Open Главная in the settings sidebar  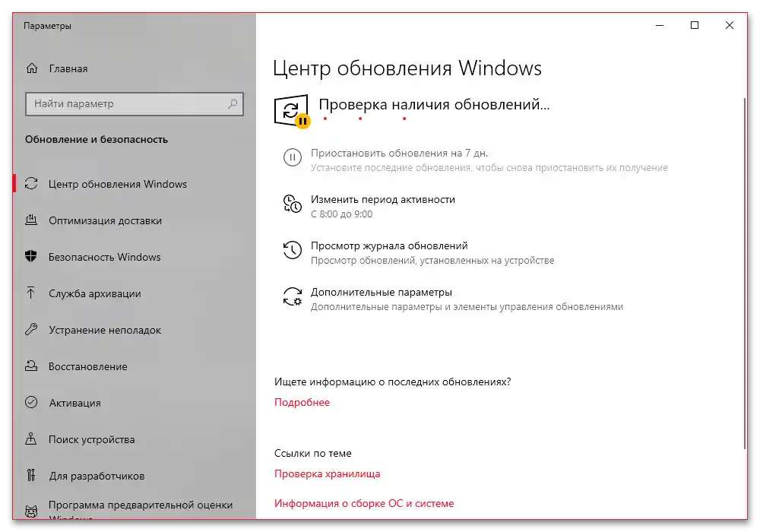(x=68, y=69)
